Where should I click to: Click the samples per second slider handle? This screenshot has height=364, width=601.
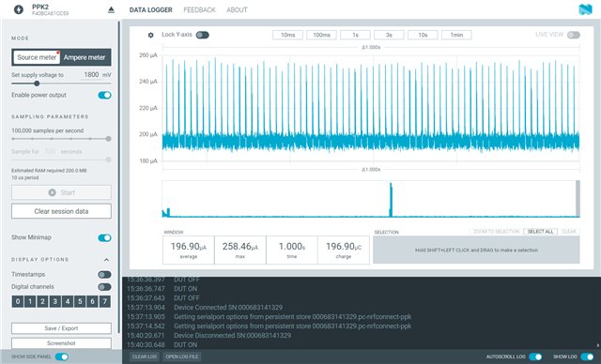(x=109, y=139)
